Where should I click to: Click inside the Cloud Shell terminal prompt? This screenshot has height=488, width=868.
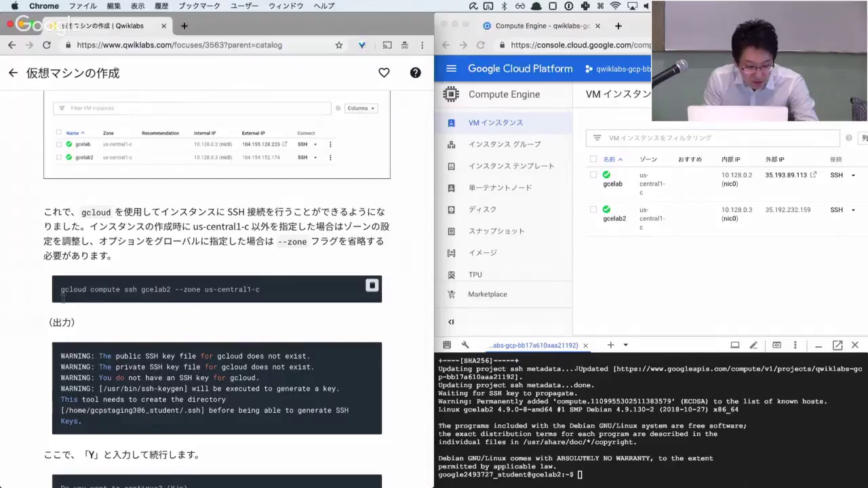click(580, 474)
